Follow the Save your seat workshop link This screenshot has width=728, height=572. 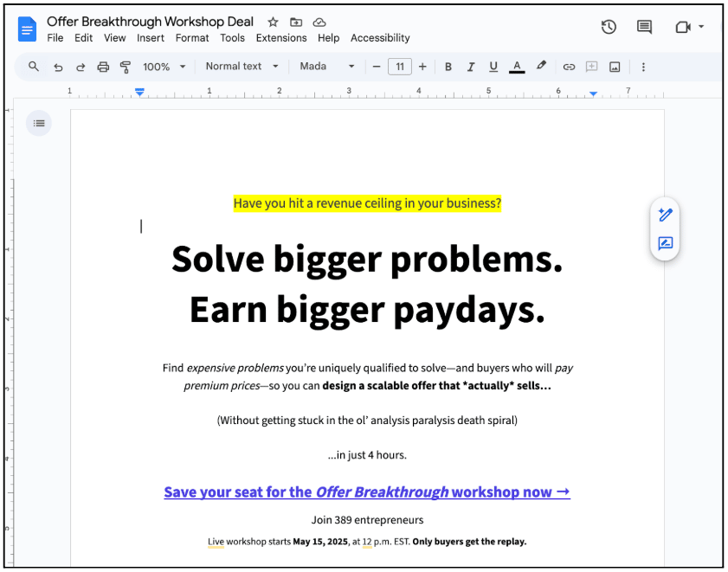(366, 492)
